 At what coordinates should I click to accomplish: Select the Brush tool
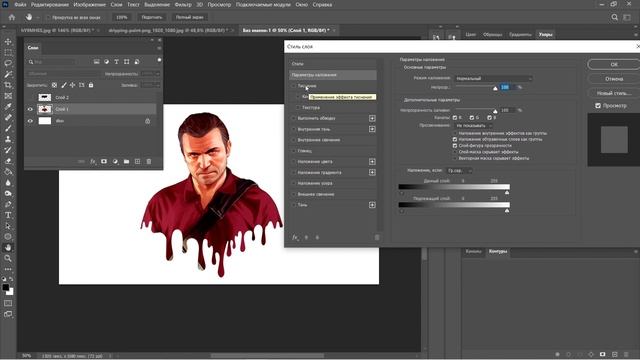click(8, 128)
